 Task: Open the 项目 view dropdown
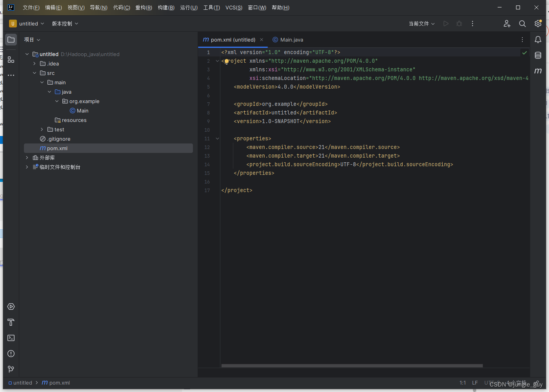tap(32, 40)
